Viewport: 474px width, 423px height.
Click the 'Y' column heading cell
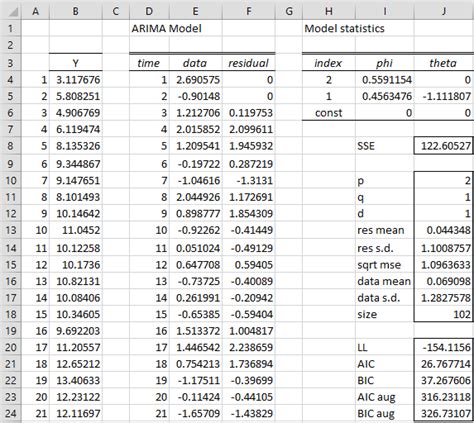(x=76, y=63)
